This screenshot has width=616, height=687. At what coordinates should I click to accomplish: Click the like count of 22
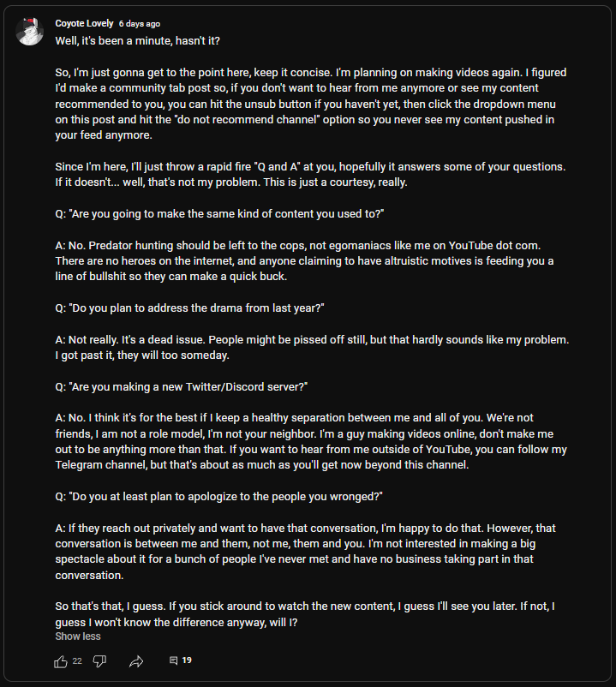click(x=77, y=661)
